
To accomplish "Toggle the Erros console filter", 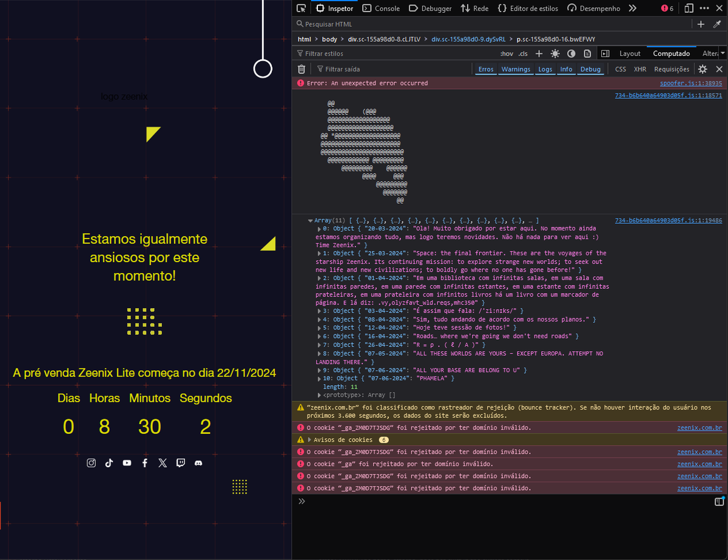I will pyautogui.click(x=486, y=69).
